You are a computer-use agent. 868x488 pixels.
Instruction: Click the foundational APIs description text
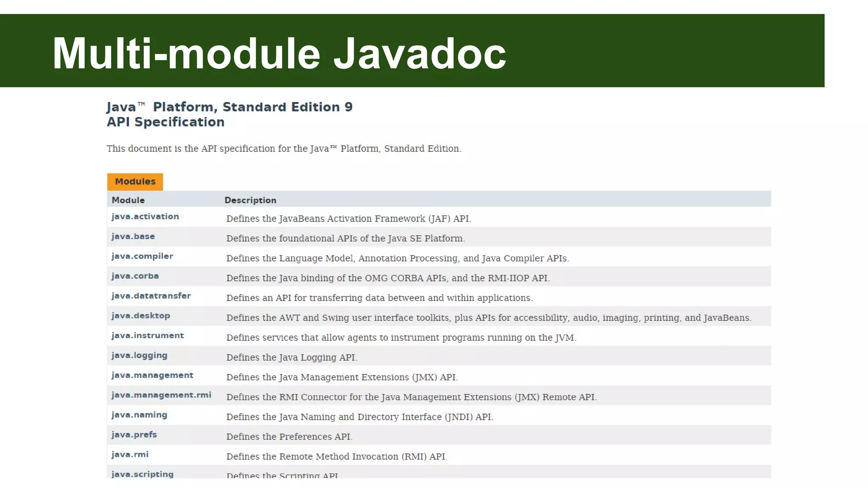[x=345, y=238]
